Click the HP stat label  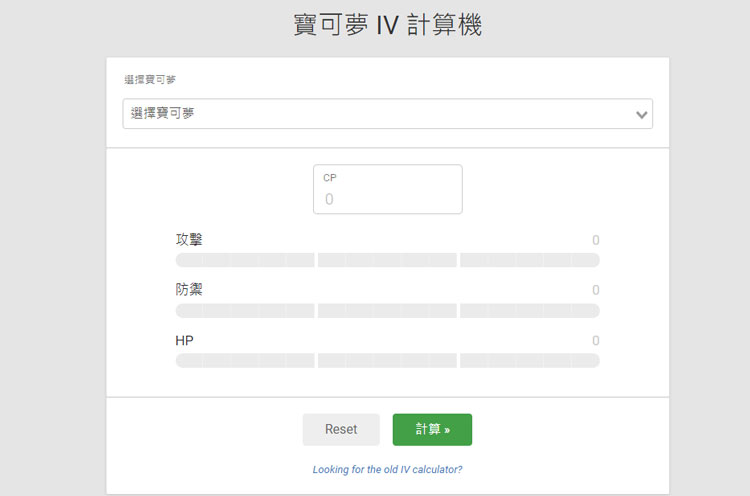pos(184,341)
